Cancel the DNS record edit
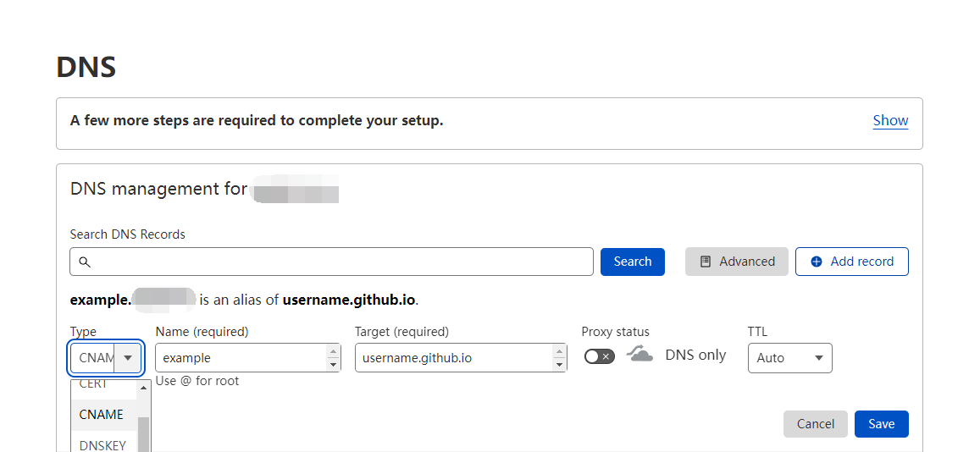The height and width of the screenshot is (452, 980). pyautogui.click(x=816, y=424)
